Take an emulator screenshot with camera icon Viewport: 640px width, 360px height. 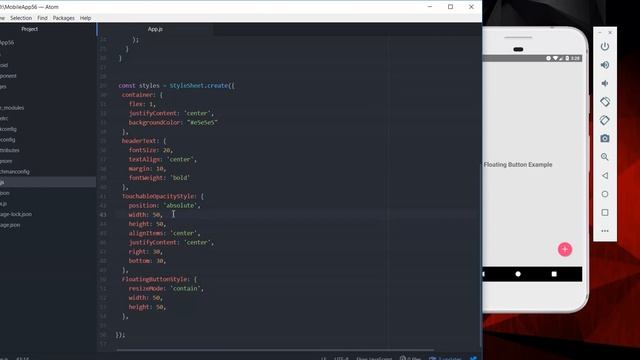pyautogui.click(x=605, y=138)
